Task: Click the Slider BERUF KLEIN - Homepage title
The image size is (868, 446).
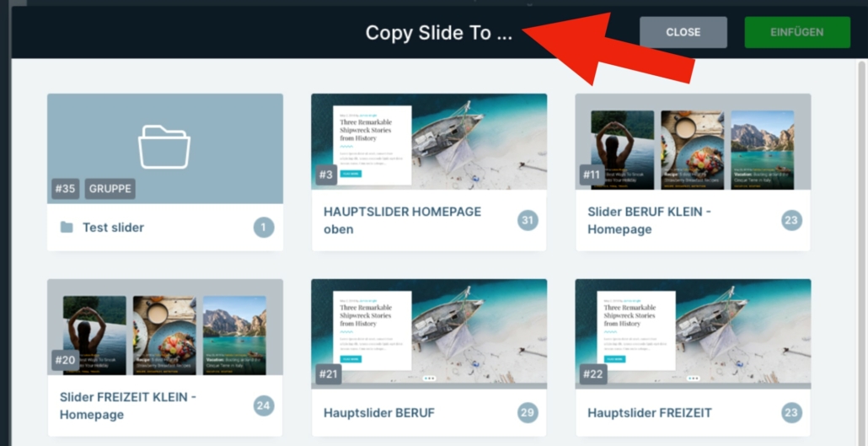Action: (649, 220)
